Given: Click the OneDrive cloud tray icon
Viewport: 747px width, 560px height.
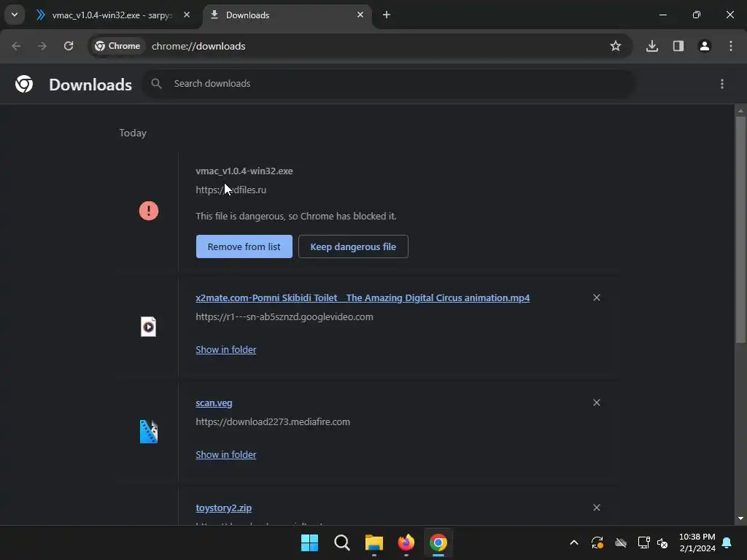Looking at the screenshot, I should [621, 542].
